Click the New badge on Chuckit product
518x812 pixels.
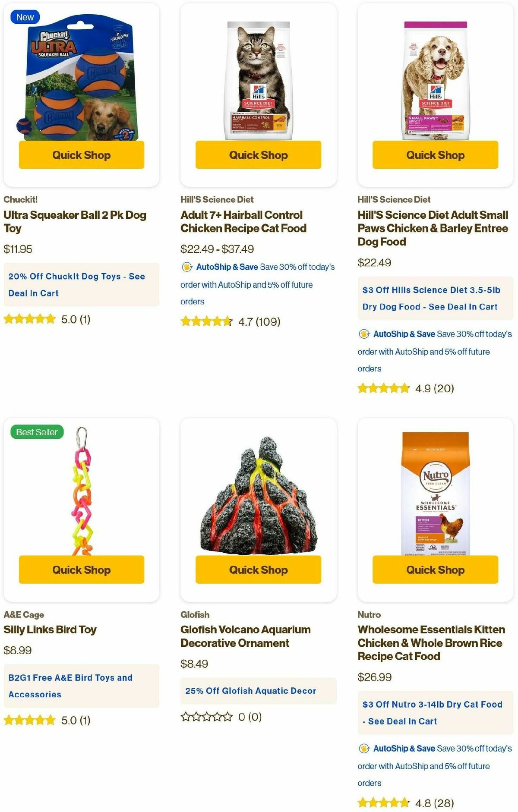tap(25, 17)
